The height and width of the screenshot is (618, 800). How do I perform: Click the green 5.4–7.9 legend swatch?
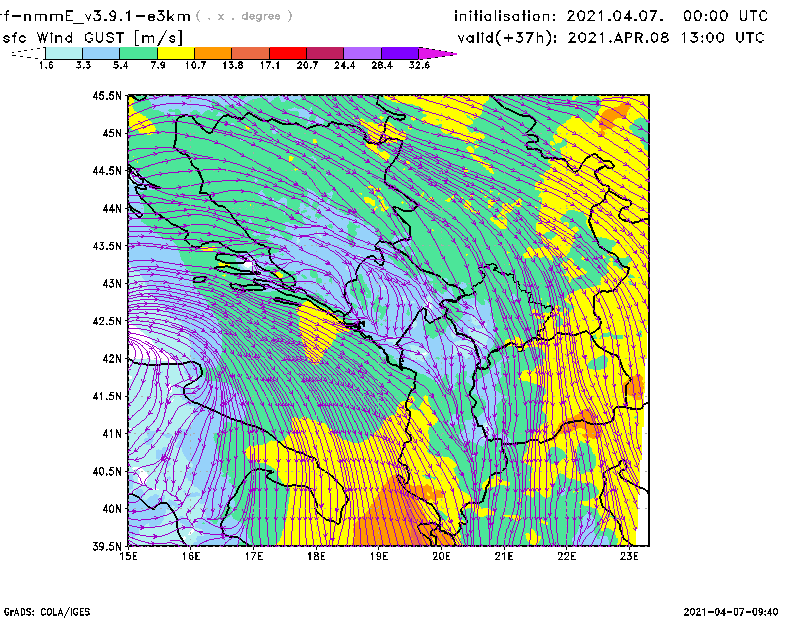tap(139, 53)
